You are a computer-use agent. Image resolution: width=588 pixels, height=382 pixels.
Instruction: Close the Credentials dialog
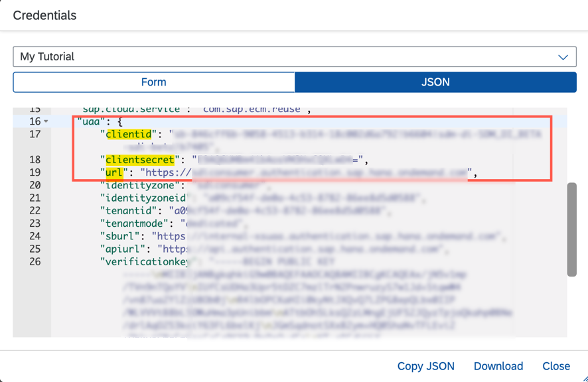click(x=556, y=366)
